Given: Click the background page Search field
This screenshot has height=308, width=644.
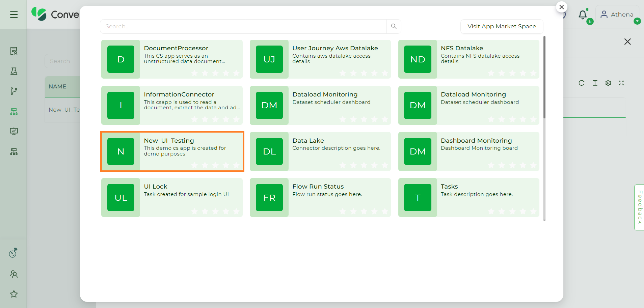Looking at the screenshot, I should pos(62,61).
